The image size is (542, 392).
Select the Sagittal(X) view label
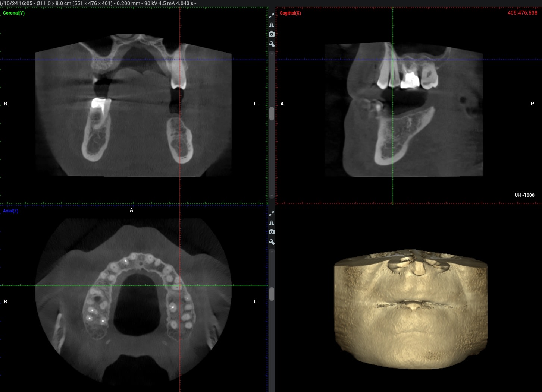[x=290, y=13]
